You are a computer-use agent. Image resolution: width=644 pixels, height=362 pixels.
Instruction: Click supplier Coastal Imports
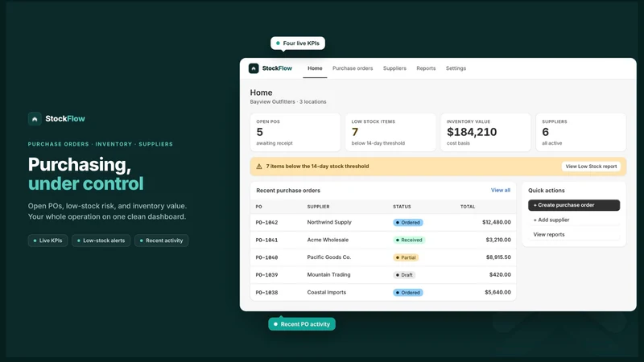[x=327, y=292]
